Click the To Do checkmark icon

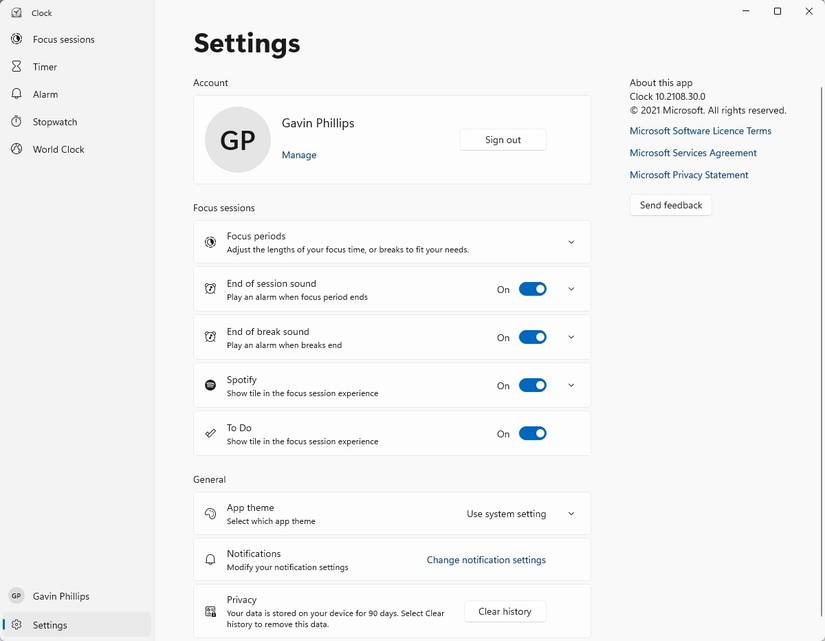(210, 434)
